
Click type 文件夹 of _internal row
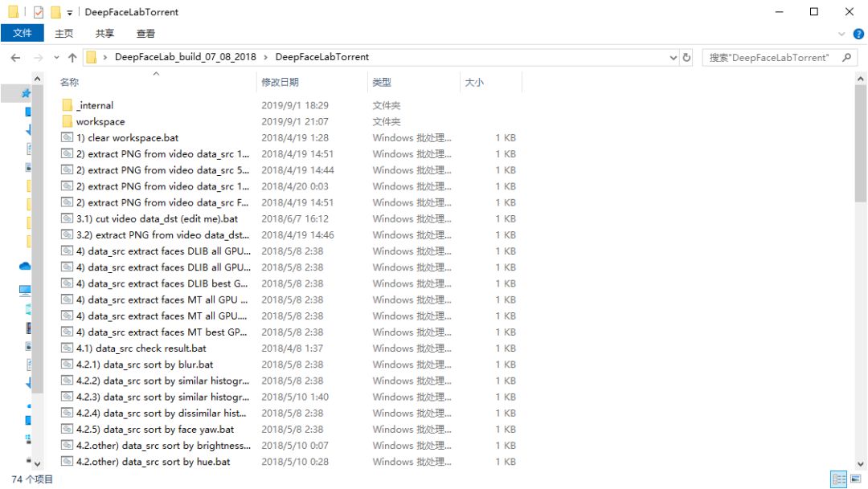point(386,105)
